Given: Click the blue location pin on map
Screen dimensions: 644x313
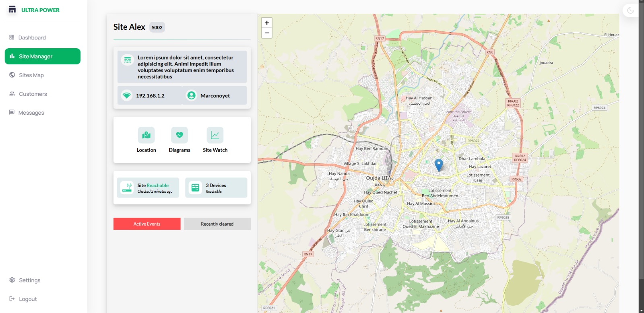Looking at the screenshot, I should [x=439, y=165].
